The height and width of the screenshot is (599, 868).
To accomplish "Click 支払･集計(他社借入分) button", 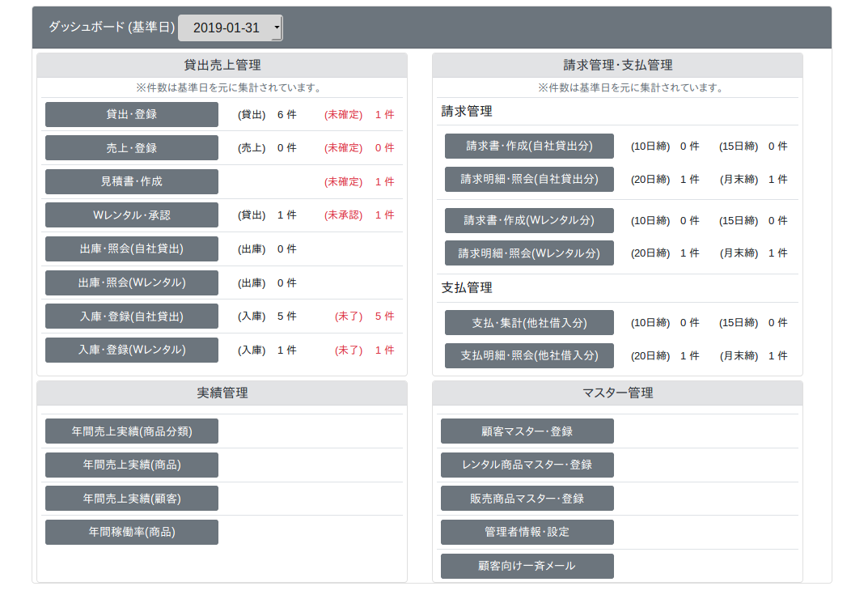I will point(529,323).
